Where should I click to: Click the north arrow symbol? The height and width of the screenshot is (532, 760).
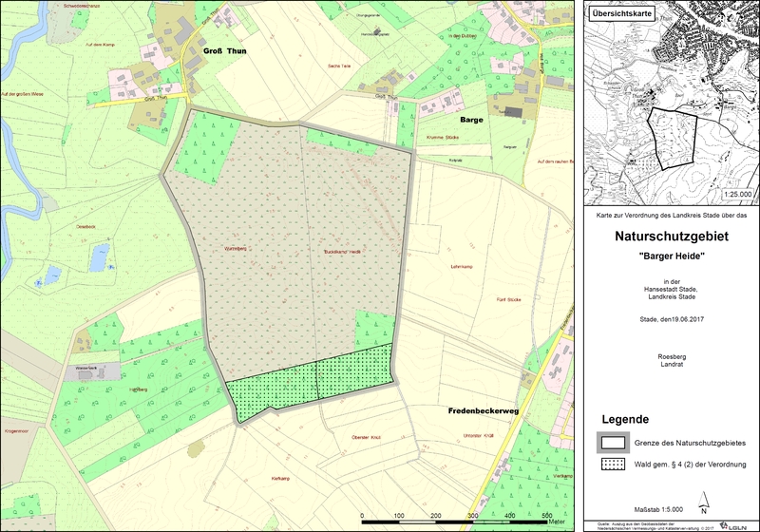click(703, 501)
